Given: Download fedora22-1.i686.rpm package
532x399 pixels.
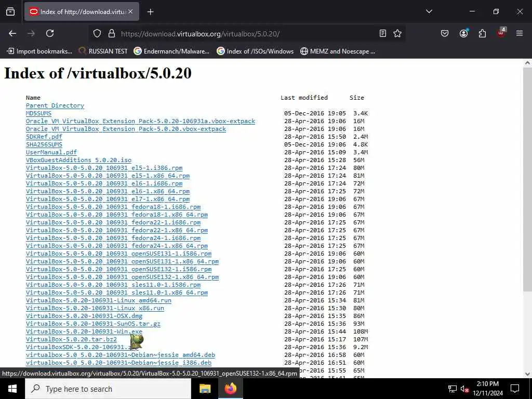Looking at the screenshot, I should pos(113,222).
